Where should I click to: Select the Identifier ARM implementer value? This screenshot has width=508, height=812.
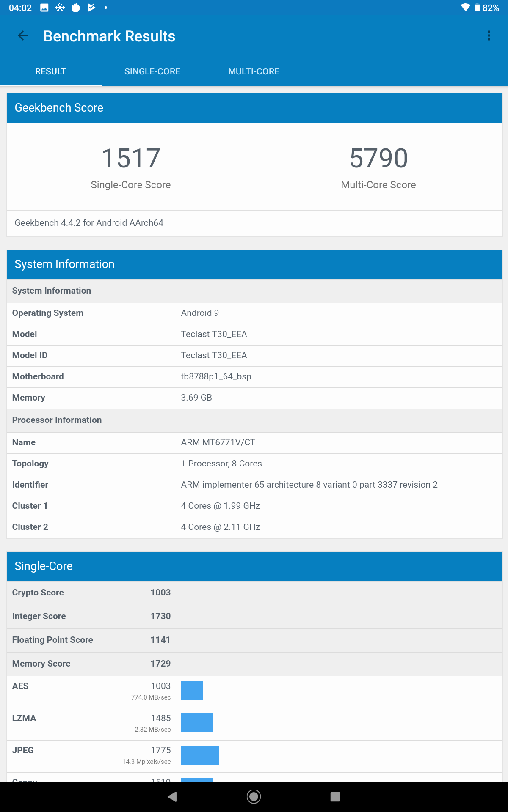(x=309, y=485)
